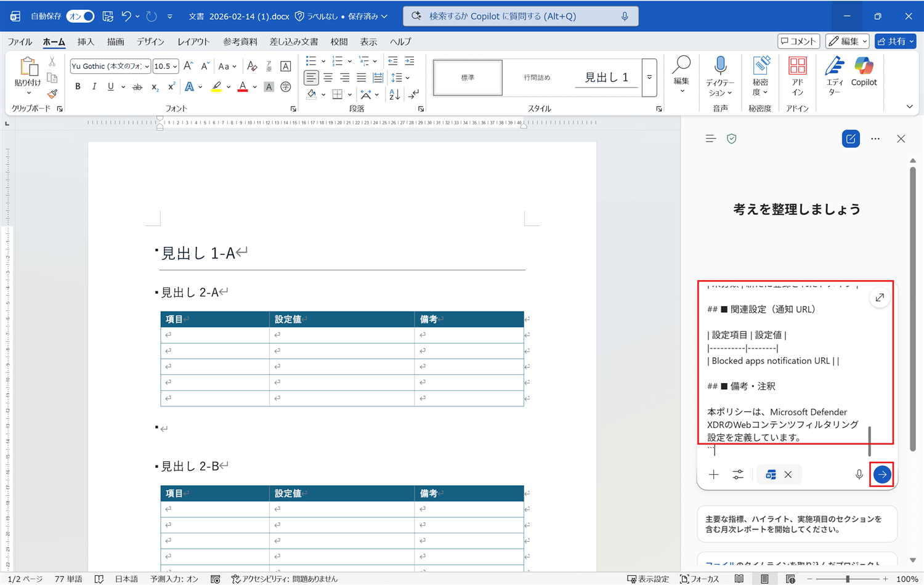Screen dimensions: 924x585
Task: Click the plus add content icon
Action: pos(713,475)
